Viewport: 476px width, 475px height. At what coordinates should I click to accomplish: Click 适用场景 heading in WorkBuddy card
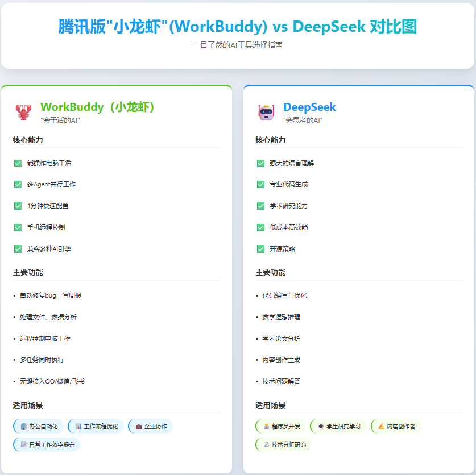click(x=28, y=405)
